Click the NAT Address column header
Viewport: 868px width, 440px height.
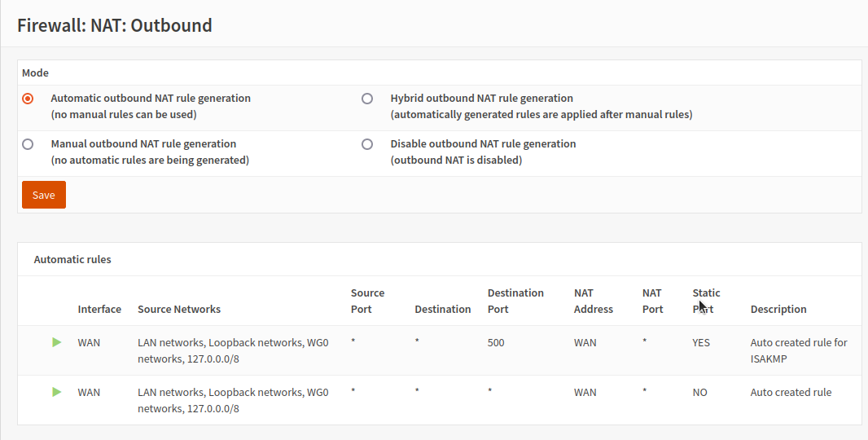pyautogui.click(x=594, y=301)
